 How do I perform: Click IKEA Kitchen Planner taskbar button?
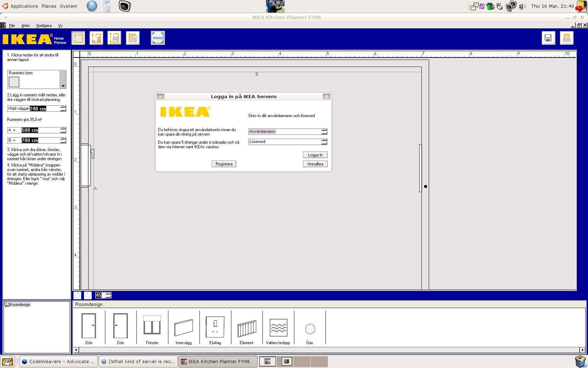tap(218, 362)
